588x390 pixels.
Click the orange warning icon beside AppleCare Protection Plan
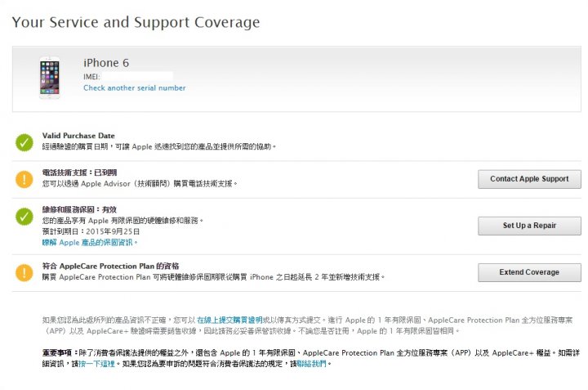pos(24,273)
